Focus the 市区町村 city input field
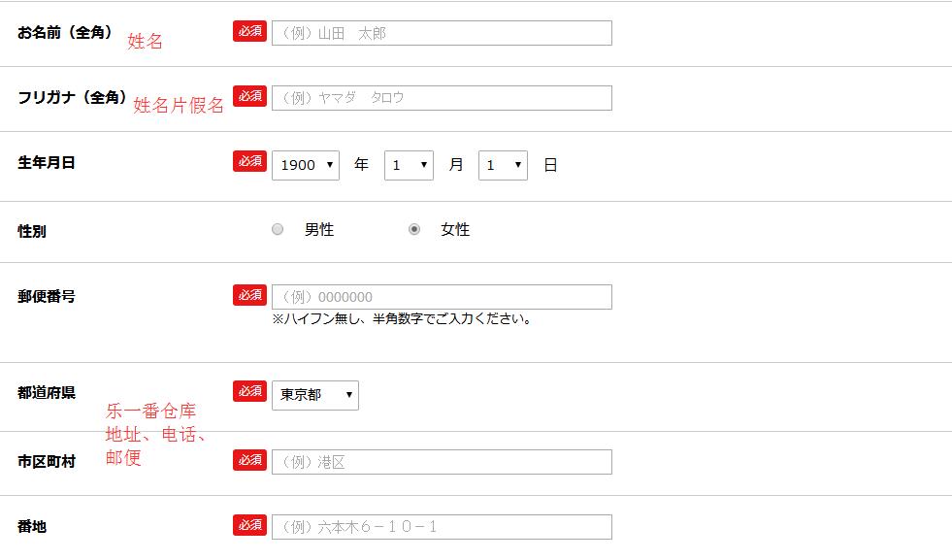The image size is (952, 560). click(442, 462)
